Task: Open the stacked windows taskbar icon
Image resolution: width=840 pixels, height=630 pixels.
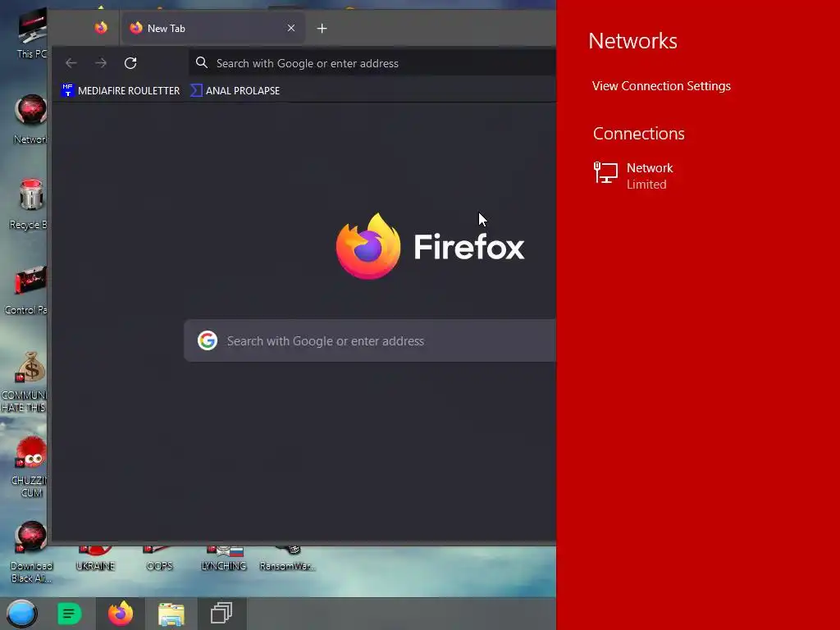Action: [221, 614]
